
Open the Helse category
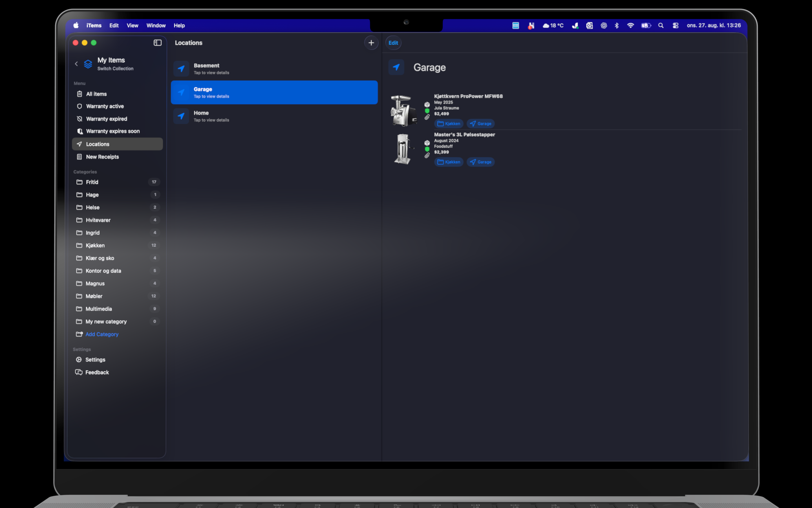pyautogui.click(x=117, y=207)
